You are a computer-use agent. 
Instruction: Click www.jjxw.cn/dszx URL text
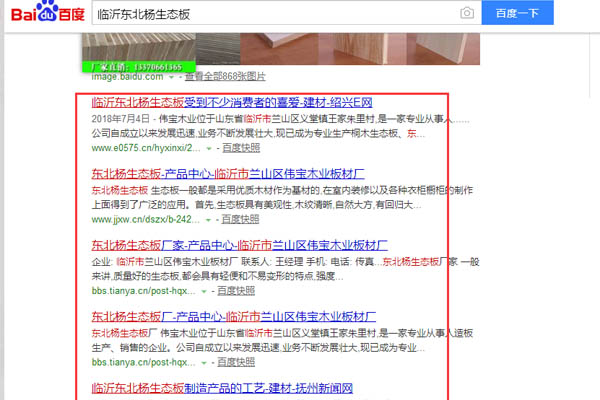[145, 220]
